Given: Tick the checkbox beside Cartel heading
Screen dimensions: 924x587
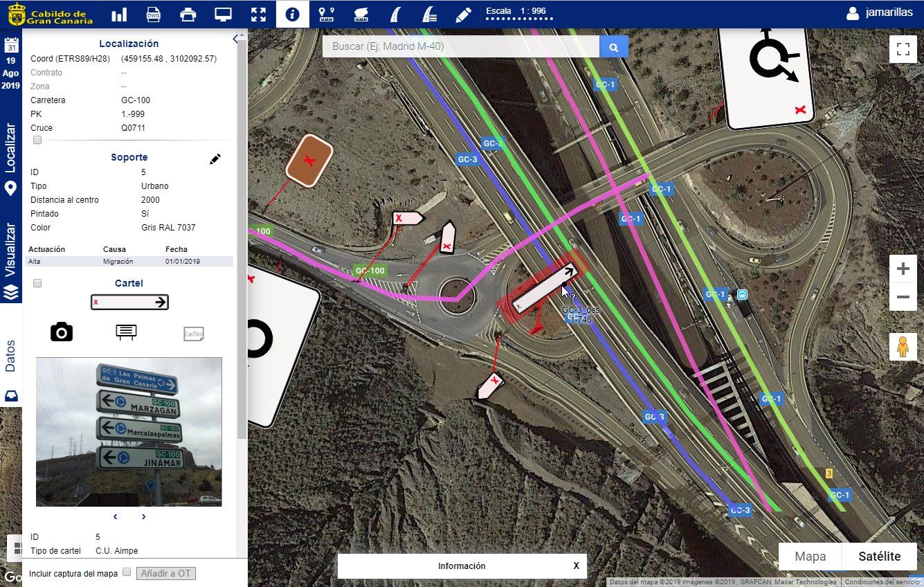Looking at the screenshot, I should (37, 283).
